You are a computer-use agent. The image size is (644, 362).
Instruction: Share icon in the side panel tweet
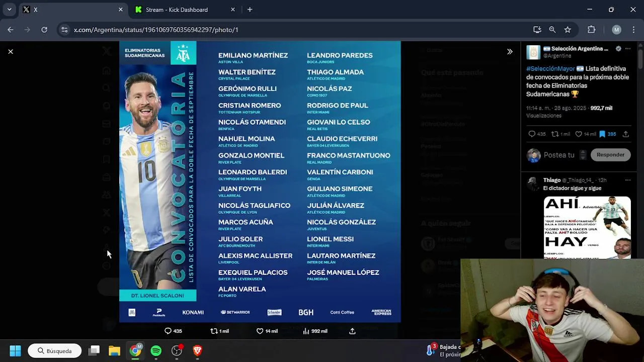pos(626,134)
